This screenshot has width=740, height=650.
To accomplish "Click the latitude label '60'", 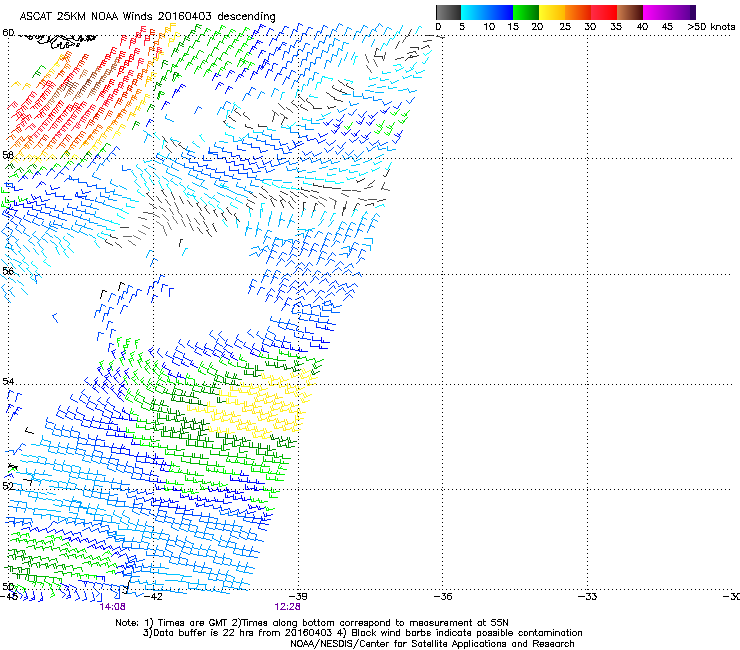I will [8, 33].
